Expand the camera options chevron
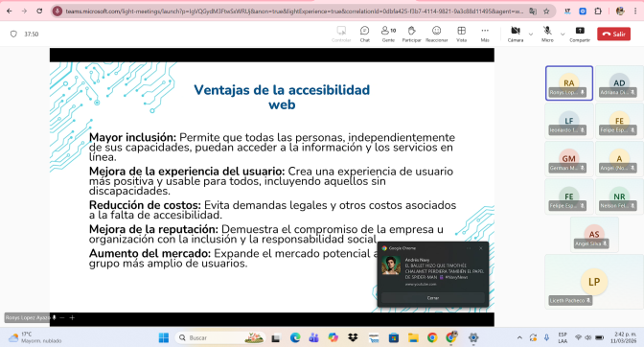 [531, 35]
